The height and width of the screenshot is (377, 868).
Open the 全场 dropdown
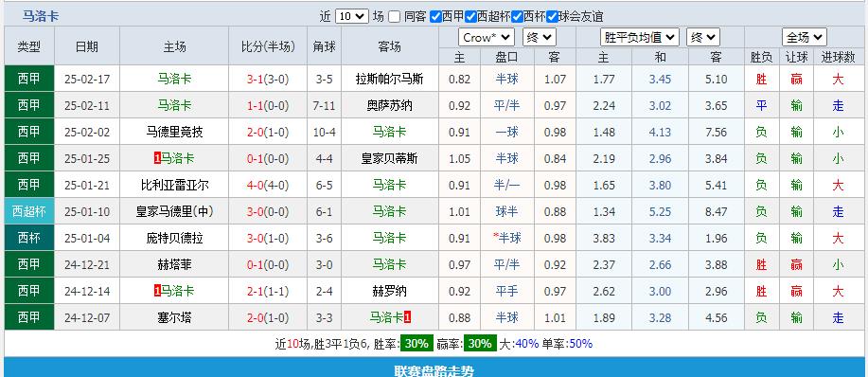pyautogui.click(x=805, y=38)
